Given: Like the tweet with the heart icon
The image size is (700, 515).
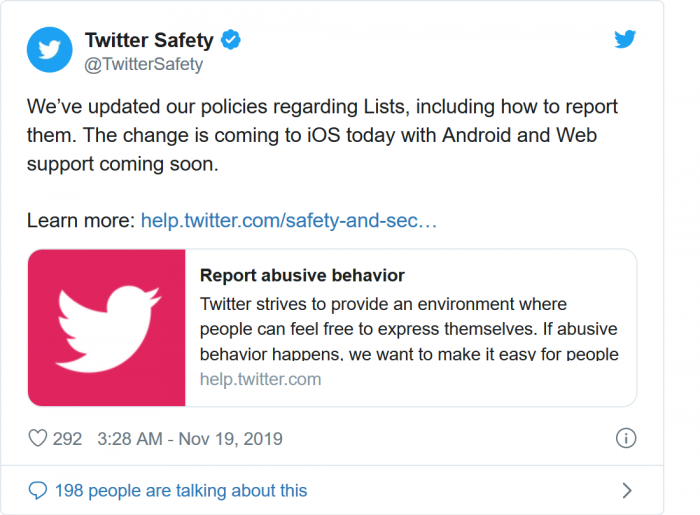Looking at the screenshot, I should click(38, 438).
